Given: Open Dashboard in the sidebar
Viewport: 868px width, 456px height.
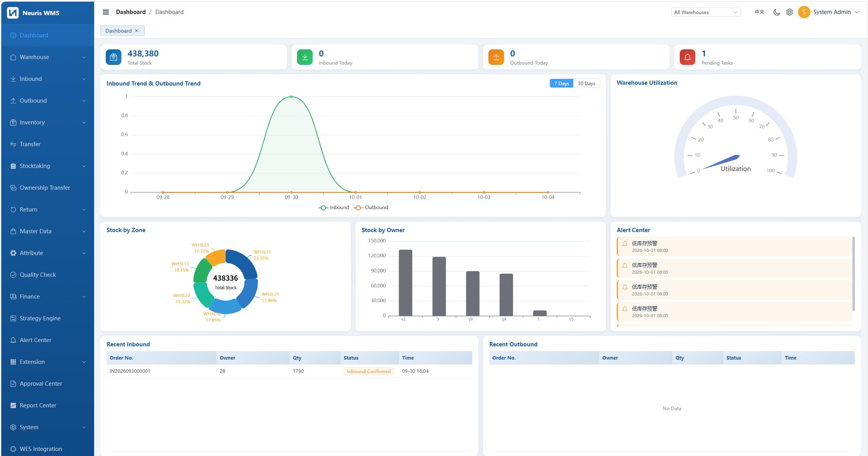Looking at the screenshot, I should tap(47, 35).
